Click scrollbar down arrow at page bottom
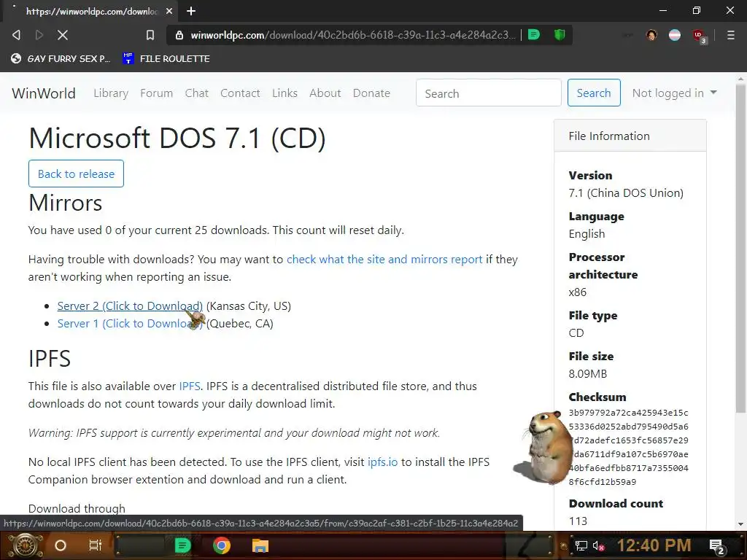 point(741,524)
